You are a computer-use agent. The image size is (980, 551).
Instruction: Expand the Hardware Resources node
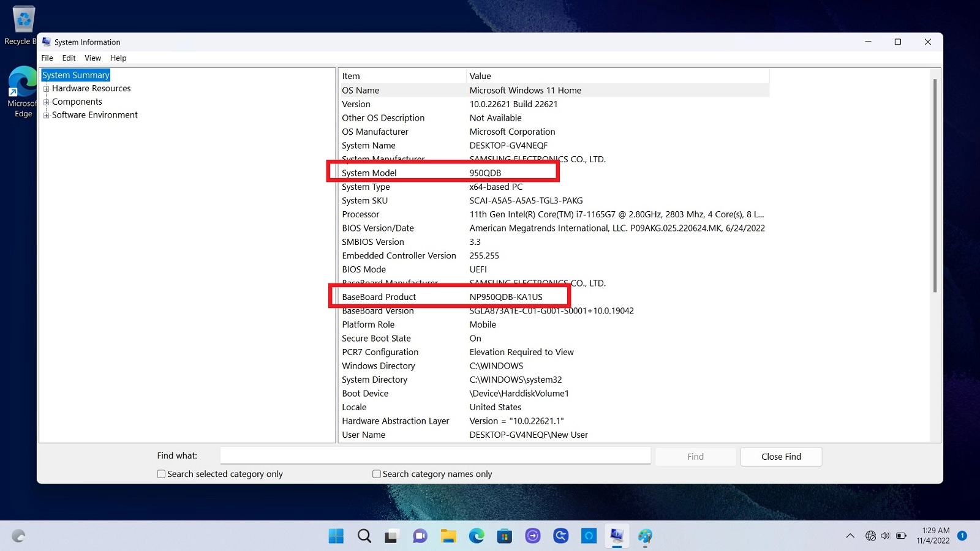(x=46, y=89)
